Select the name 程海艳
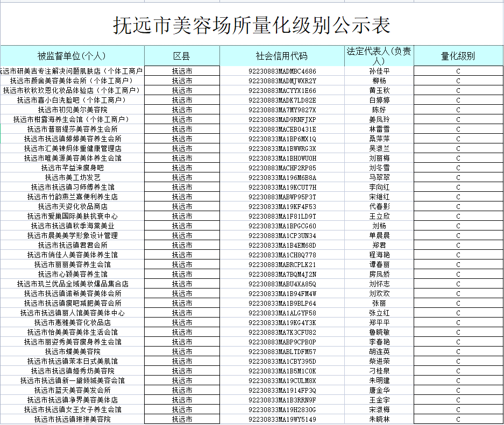Image resolution: width=504 pixels, height=425 pixels. pyautogui.click(x=379, y=255)
